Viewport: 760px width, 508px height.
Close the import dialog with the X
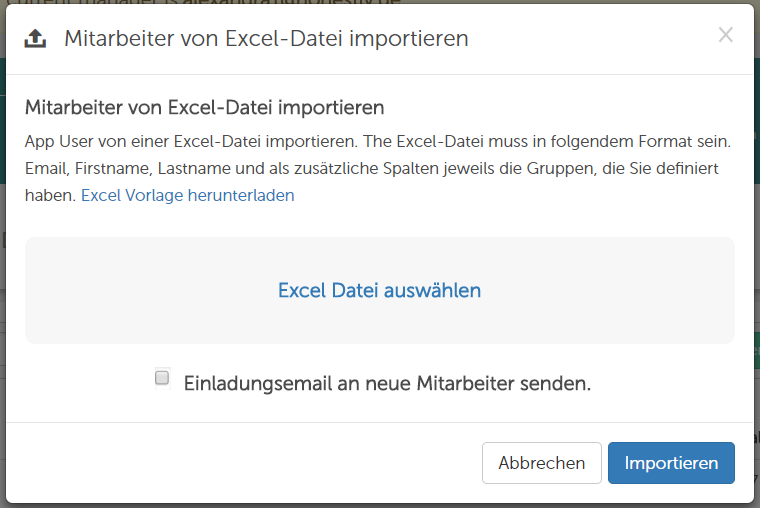(726, 35)
